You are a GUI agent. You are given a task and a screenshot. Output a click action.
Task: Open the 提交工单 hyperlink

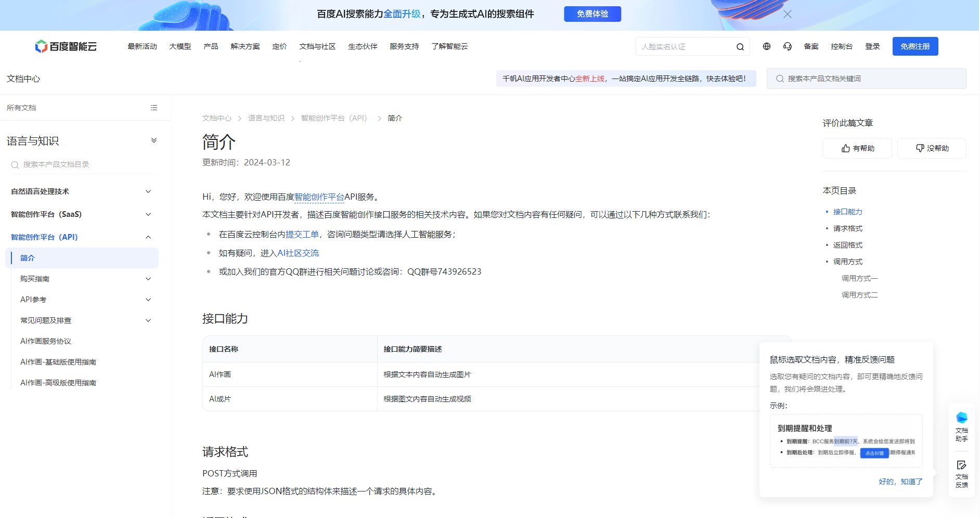(302, 234)
